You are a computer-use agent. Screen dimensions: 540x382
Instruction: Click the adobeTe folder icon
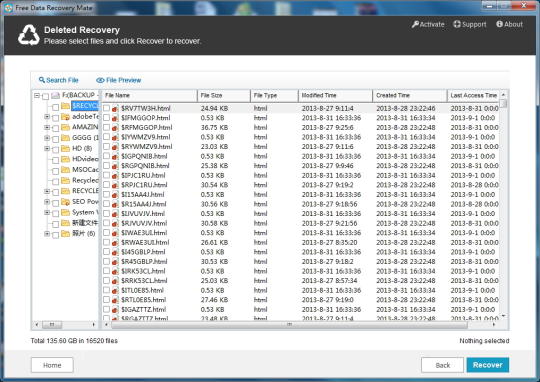tap(65, 117)
